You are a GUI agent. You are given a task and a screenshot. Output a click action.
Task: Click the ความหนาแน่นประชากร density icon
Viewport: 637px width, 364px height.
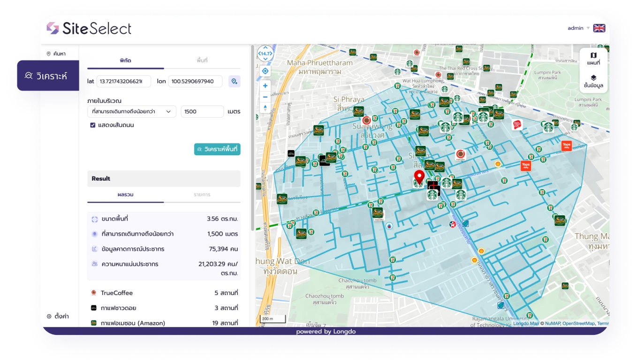point(94,264)
